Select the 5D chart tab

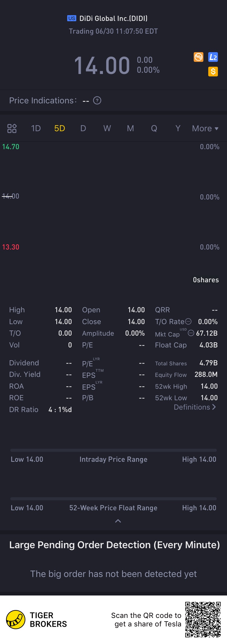(x=60, y=129)
